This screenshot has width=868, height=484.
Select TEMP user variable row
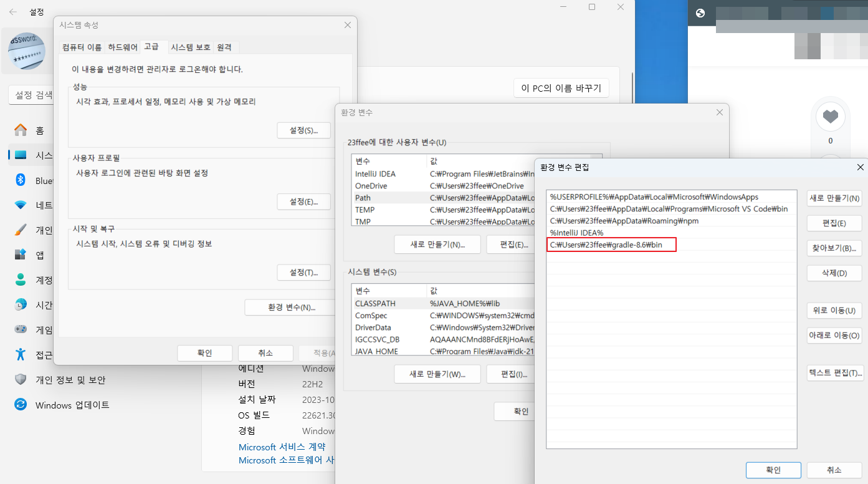[443, 210]
